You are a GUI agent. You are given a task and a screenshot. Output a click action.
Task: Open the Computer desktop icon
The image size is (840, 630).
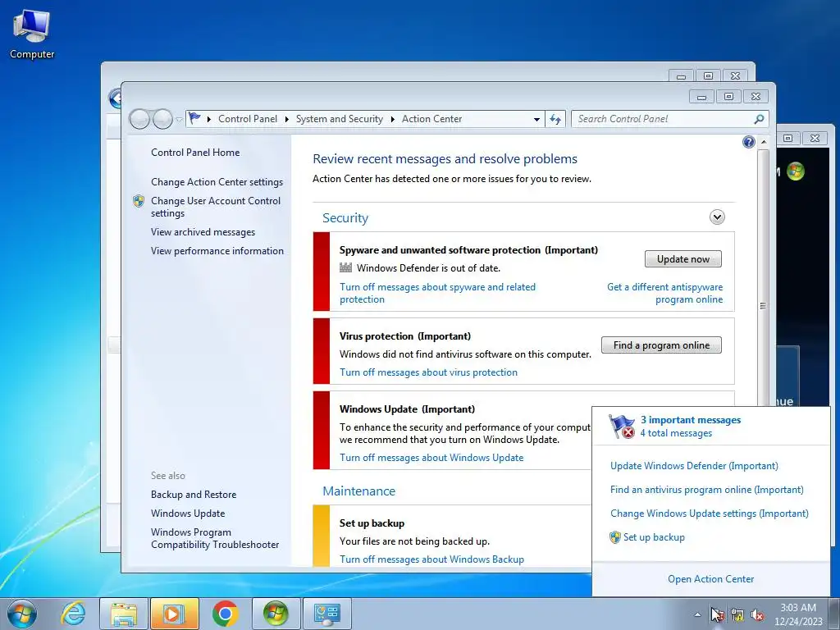click(x=32, y=34)
